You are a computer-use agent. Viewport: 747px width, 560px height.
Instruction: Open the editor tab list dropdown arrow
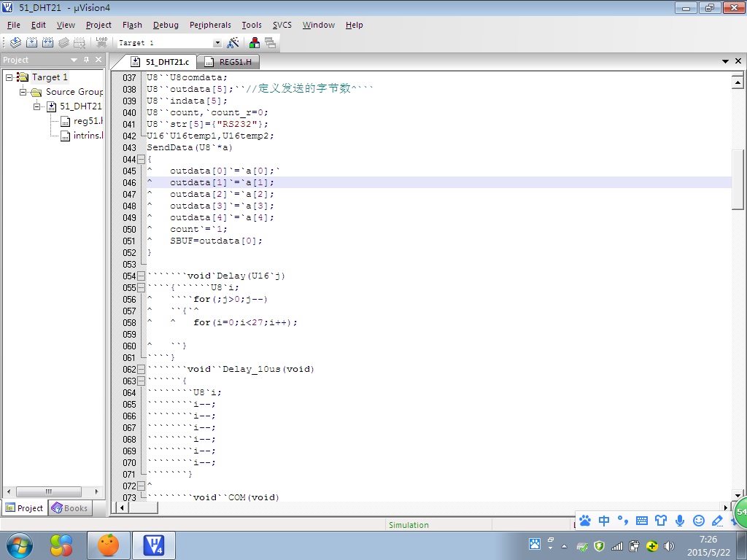point(726,61)
